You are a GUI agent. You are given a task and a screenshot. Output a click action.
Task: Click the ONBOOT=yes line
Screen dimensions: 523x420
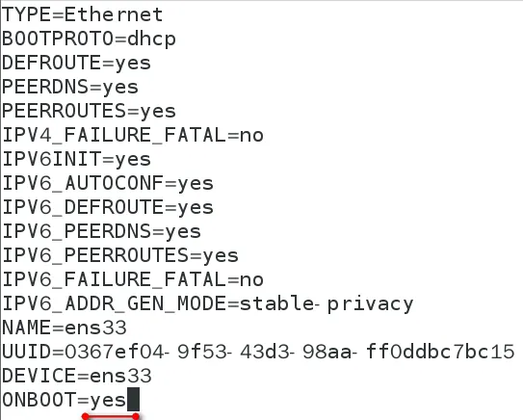64,400
